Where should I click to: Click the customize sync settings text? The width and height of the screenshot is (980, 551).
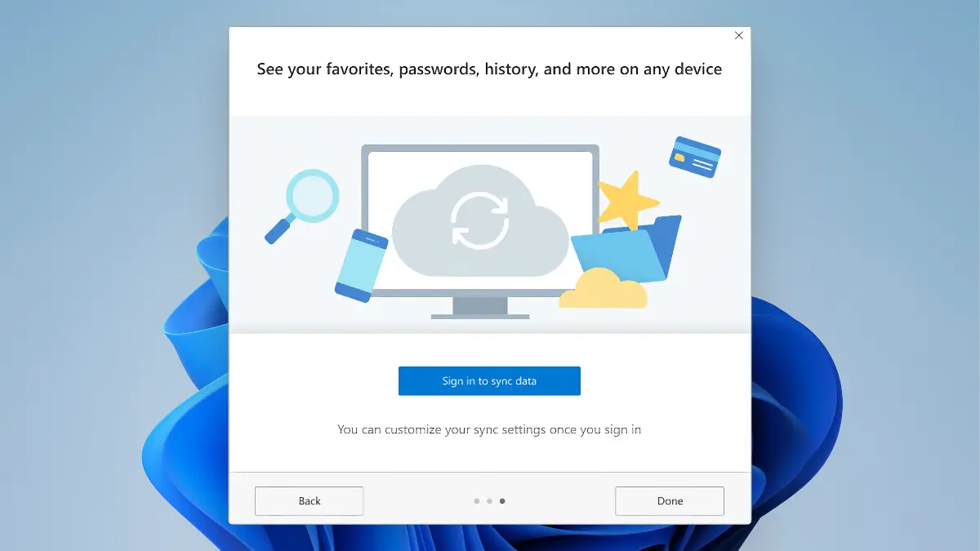pos(489,429)
